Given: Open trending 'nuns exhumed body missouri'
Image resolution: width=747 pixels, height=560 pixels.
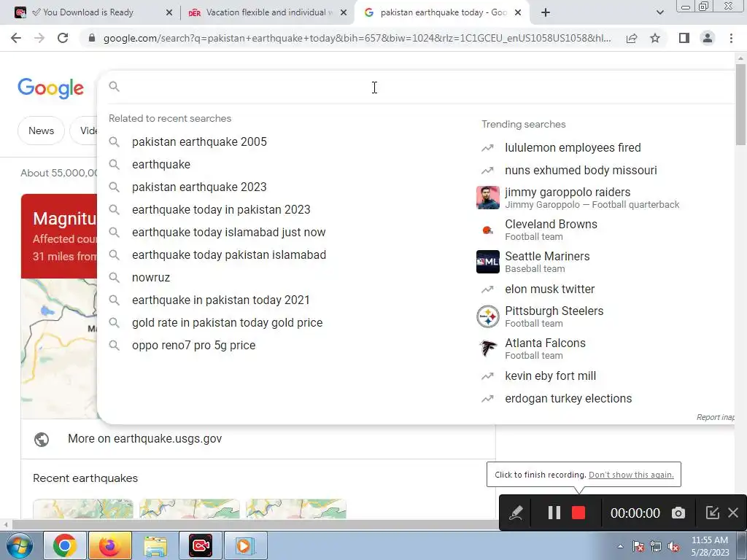Looking at the screenshot, I should 581,170.
